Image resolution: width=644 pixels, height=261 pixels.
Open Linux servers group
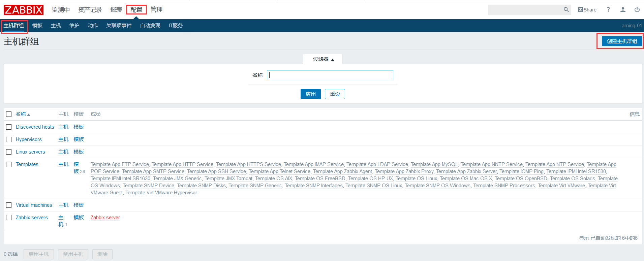[30, 152]
